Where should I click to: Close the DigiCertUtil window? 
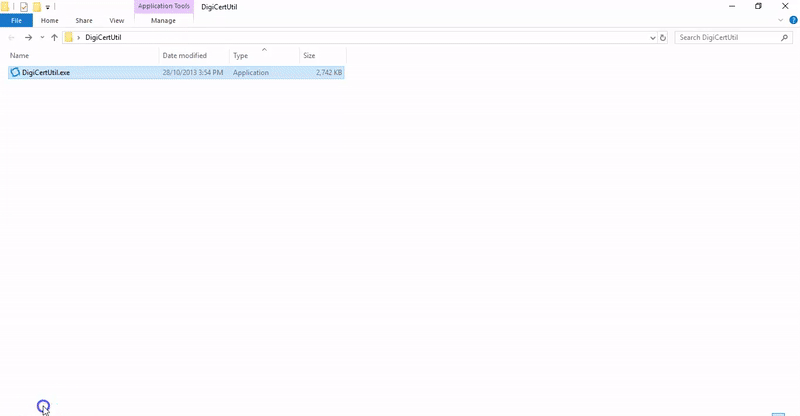(785, 6)
